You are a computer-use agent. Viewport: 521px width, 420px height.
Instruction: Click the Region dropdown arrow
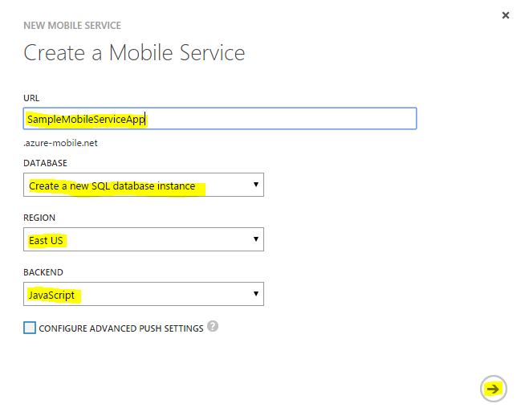coord(256,239)
